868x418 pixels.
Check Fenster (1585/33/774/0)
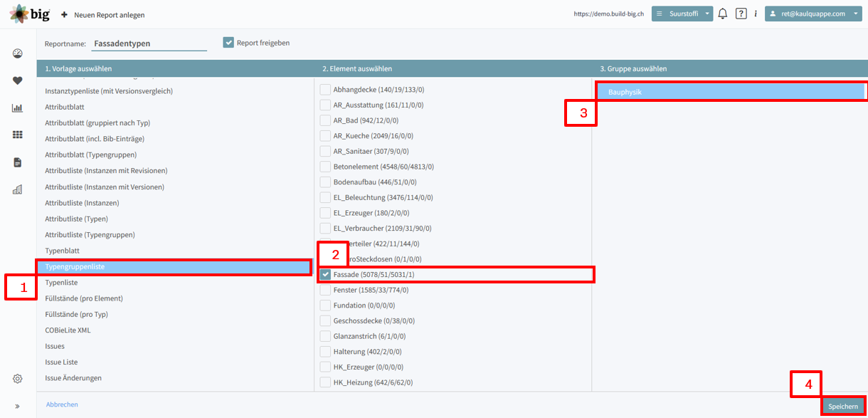coord(325,290)
